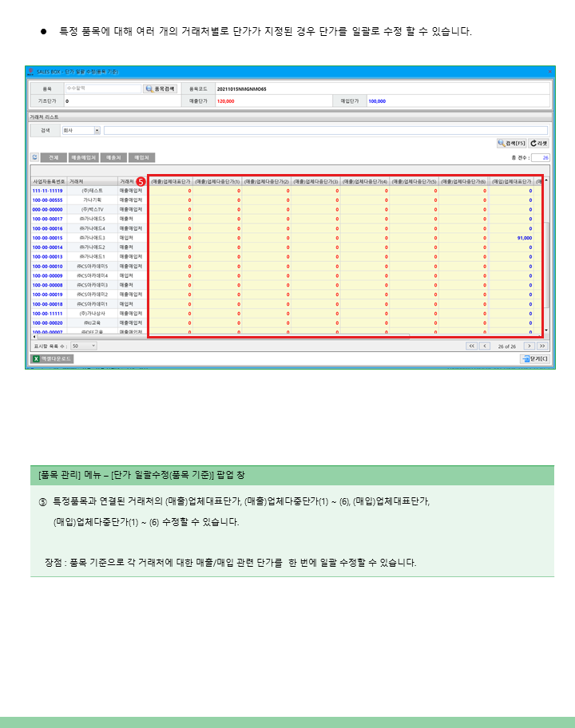Select business number 100-00-00019
Viewport: 575px width, 728px height.
tap(47, 295)
